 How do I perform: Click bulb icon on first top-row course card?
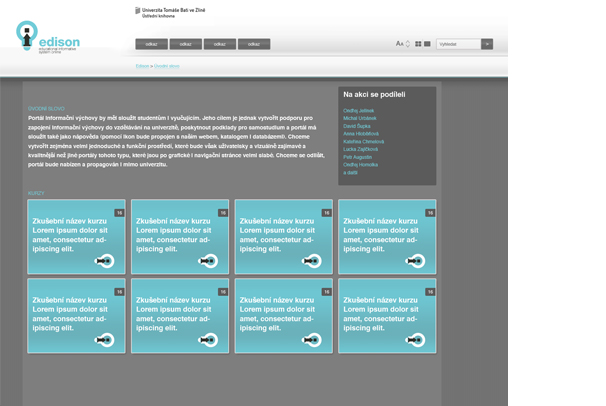(x=104, y=261)
